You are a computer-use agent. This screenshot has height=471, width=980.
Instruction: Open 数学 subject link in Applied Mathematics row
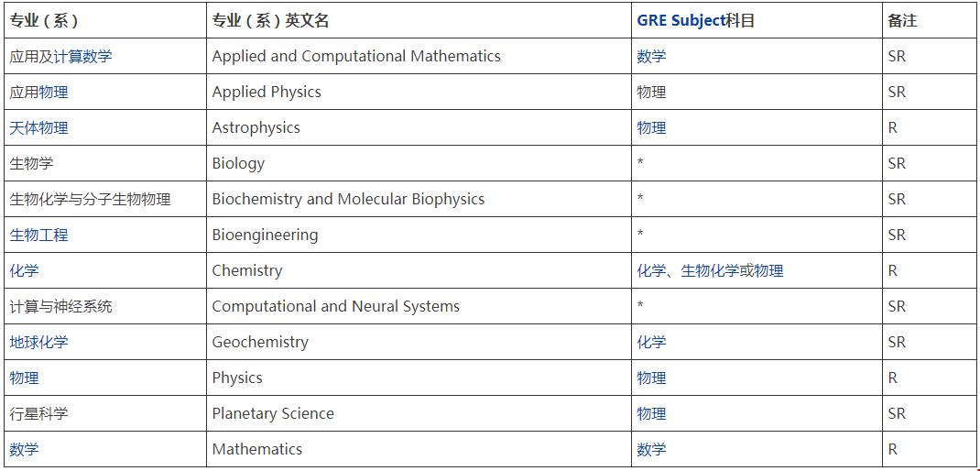pyautogui.click(x=651, y=56)
